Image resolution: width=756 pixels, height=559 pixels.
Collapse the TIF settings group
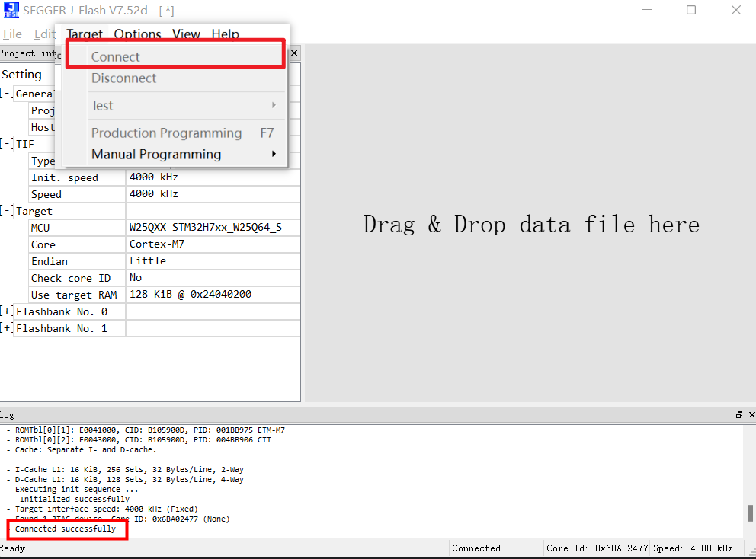(6, 144)
